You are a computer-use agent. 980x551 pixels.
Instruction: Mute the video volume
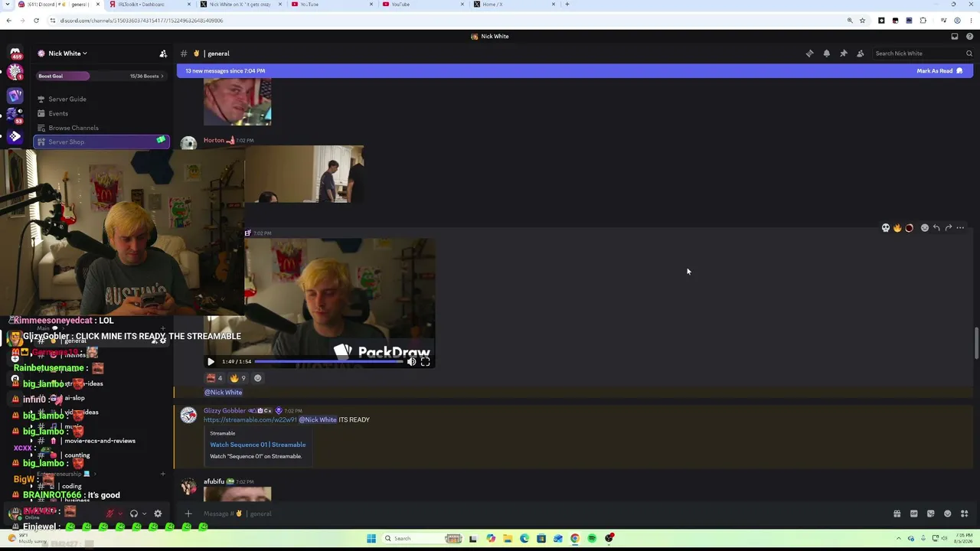(411, 361)
